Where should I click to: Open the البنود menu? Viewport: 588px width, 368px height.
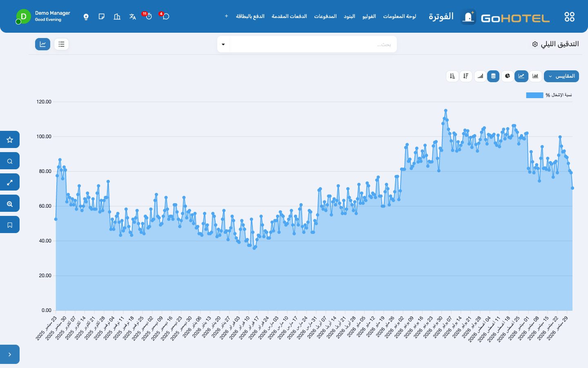[x=350, y=16]
